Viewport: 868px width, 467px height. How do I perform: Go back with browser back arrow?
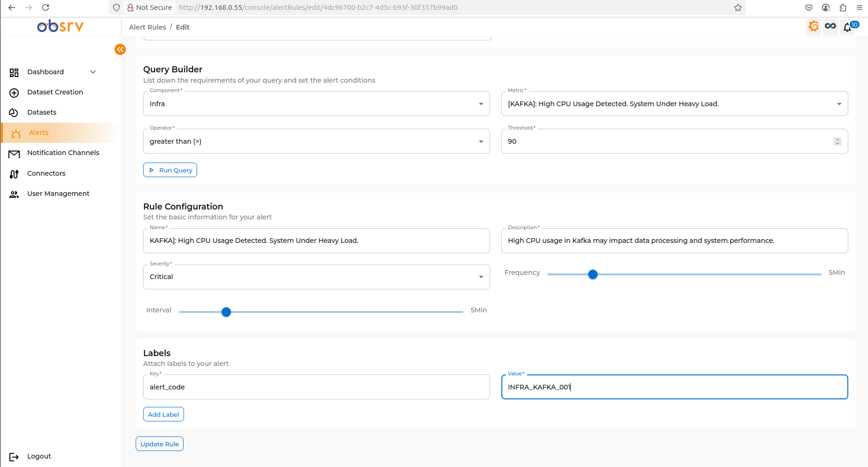click(12, 8)
